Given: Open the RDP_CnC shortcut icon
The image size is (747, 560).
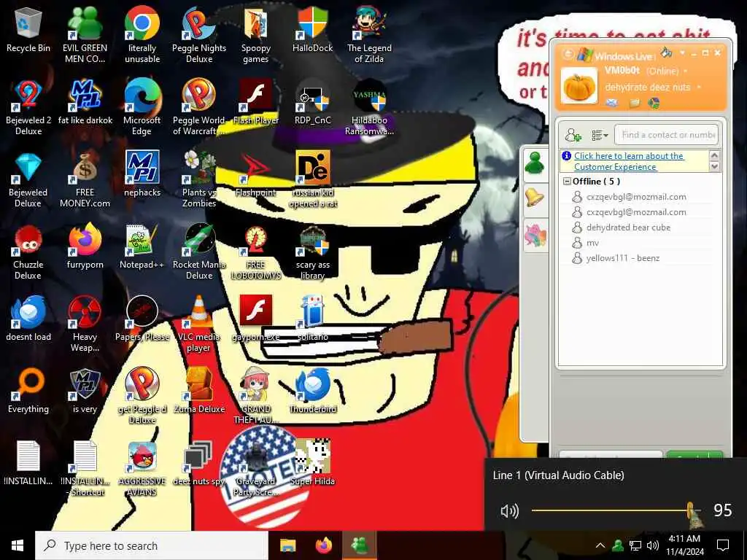Looking at the screenshot, I should coord(312,102).
